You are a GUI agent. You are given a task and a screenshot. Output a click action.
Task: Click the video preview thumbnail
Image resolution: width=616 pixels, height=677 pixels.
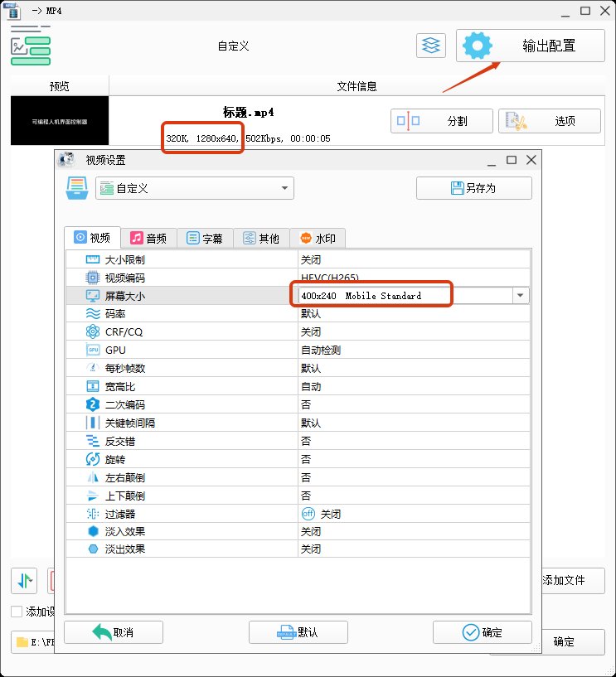[x=60, y=120]
